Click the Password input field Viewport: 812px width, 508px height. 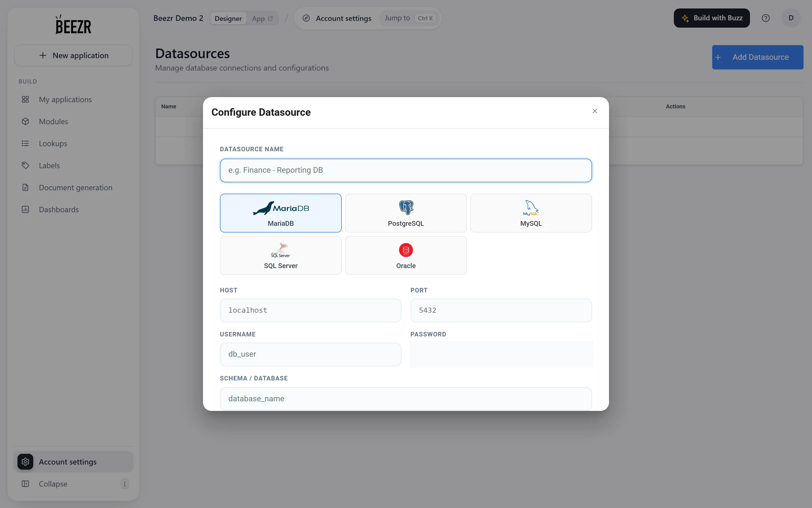tap(501, 354)
